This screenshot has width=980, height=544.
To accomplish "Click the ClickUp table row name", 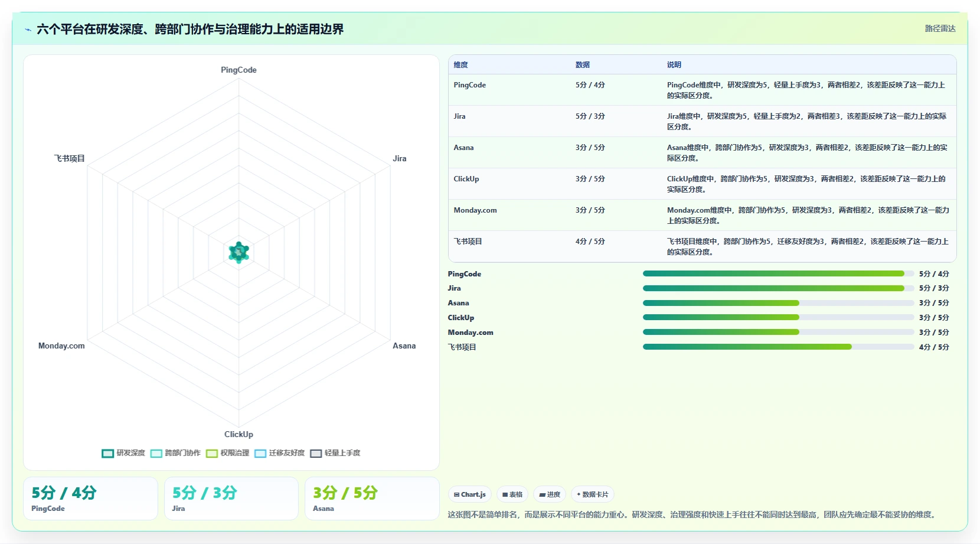I will (x=466, y=179).
